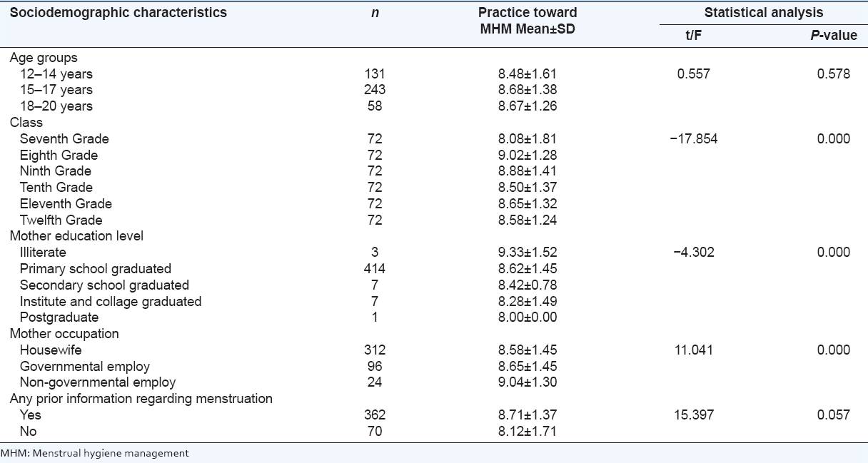Click the mean value 9.33±1.52
Image resolution: width=868 pixels, height=463 pixels.
point(528,253)
